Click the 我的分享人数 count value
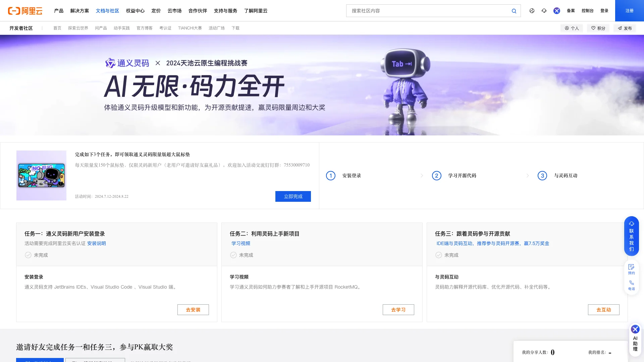The height and width of the screenshot is (362, 644). tap(553, 352)
